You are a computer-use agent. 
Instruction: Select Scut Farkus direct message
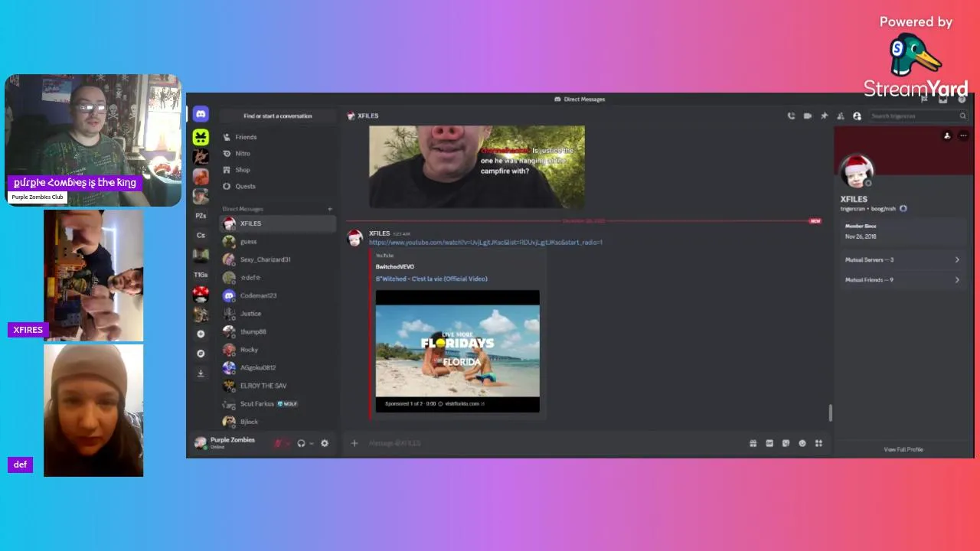[277, 404]
